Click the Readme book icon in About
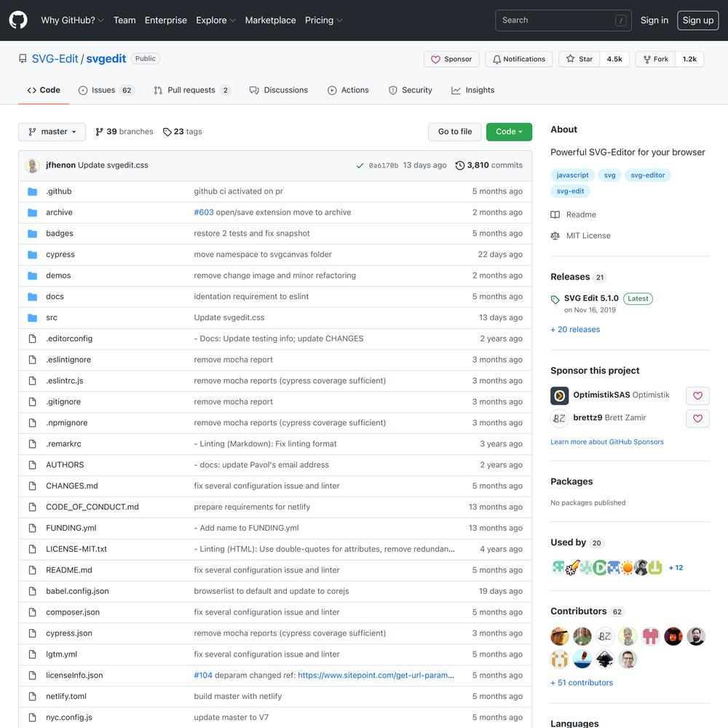The image size is (728, 728). (x=555, y=215)
